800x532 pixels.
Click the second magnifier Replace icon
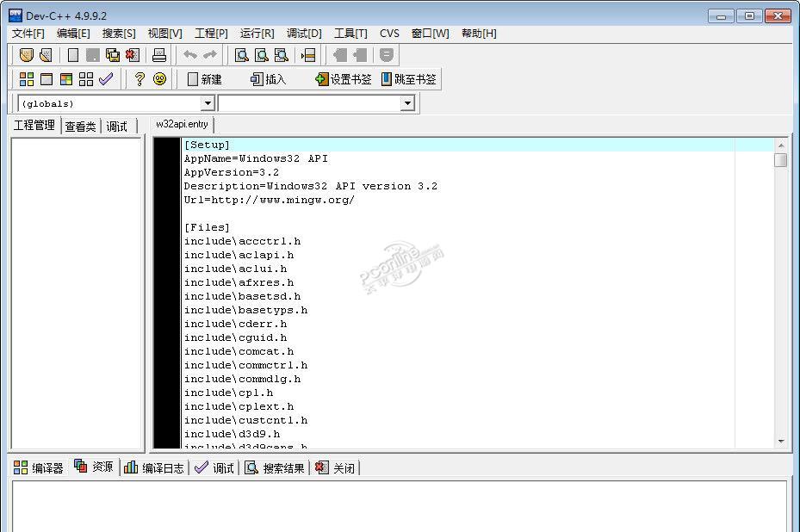coord(261,55)
